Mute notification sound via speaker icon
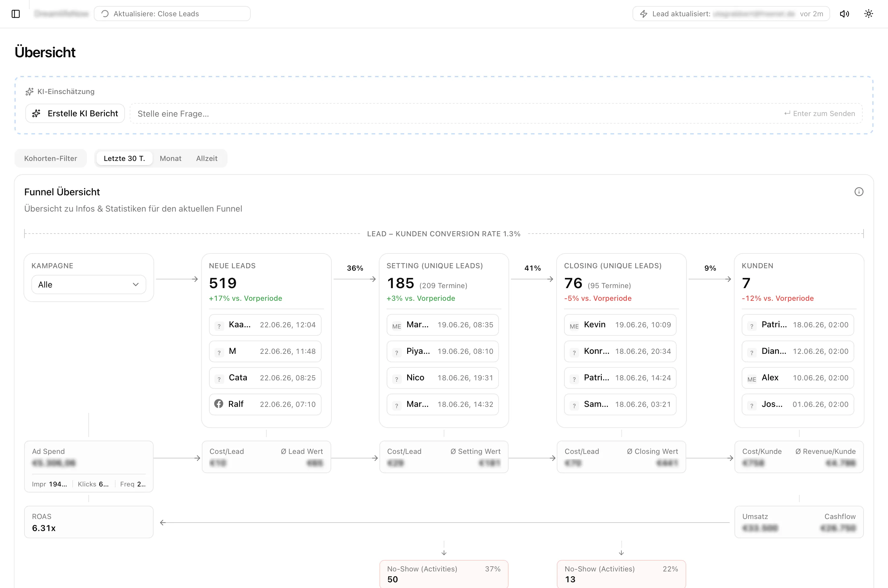The height and width of the screenshot is (588, 888). click(x=845, y=14)
